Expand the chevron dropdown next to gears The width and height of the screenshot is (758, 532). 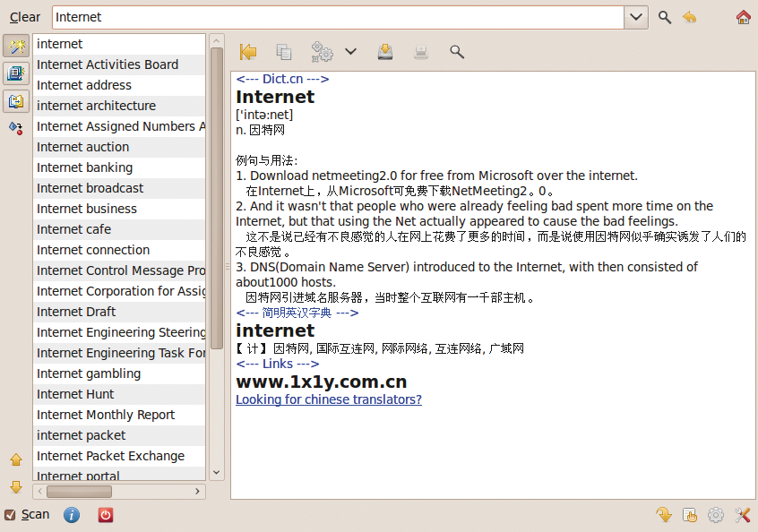351,51
